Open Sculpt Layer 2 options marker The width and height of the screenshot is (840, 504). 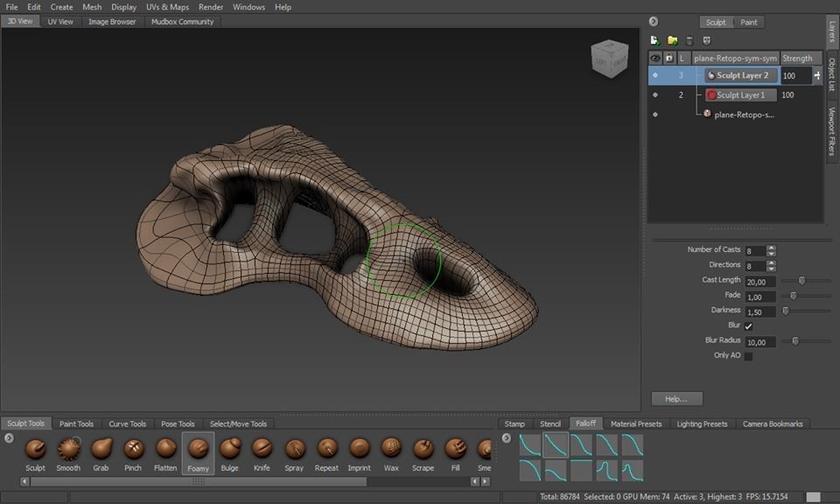(817, 75)
